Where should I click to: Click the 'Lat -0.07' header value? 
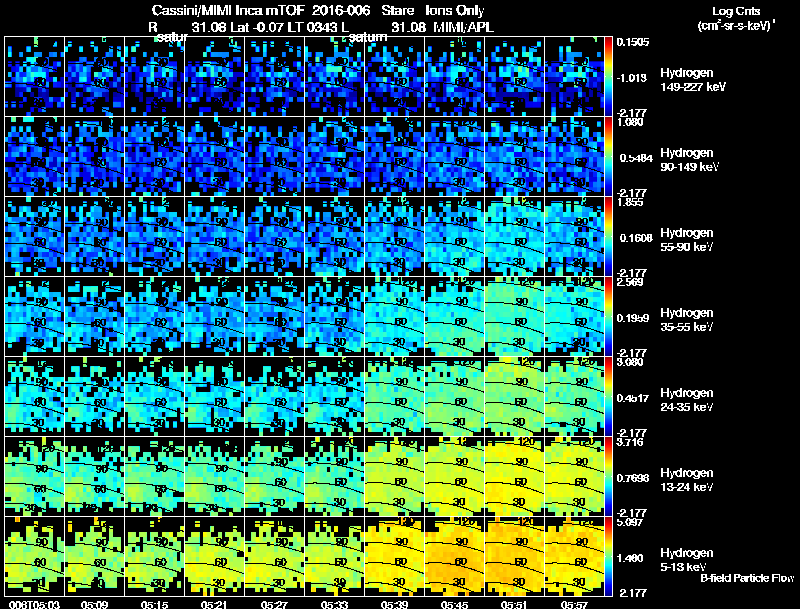[260, 27]
